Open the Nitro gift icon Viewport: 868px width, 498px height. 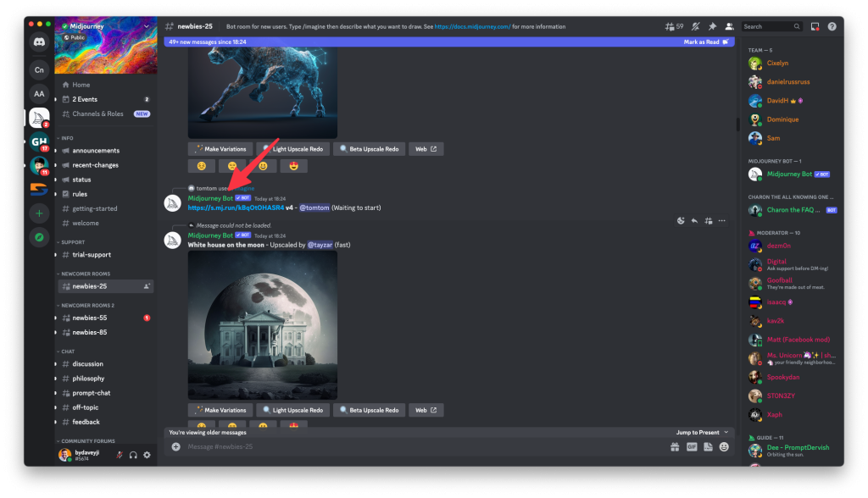675,447
